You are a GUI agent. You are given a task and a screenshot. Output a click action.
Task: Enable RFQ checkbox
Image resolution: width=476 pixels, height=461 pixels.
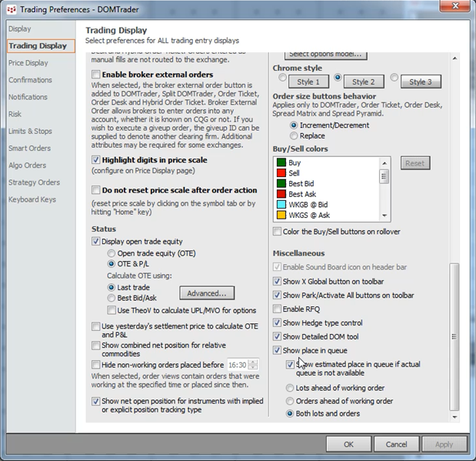(278, 309)
